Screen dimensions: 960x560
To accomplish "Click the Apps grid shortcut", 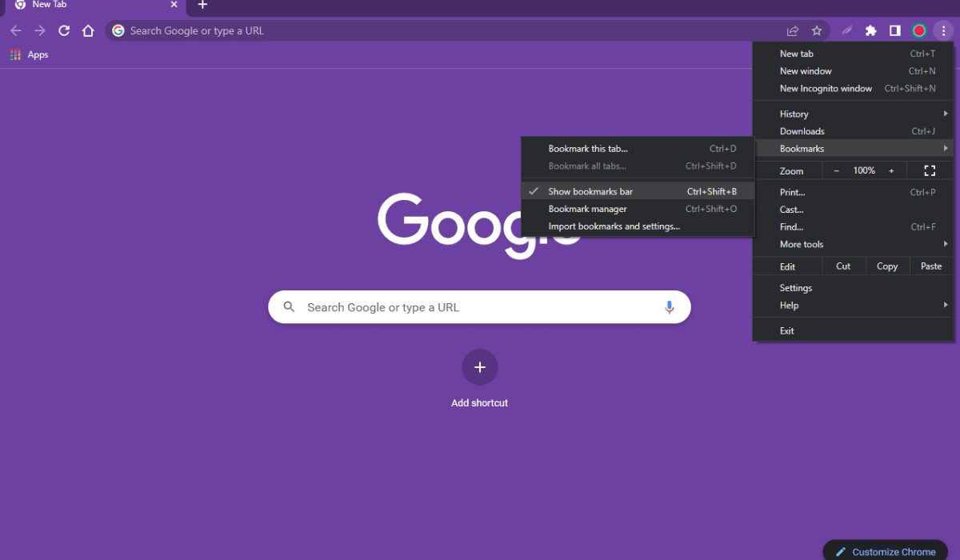I will point(30,55).
